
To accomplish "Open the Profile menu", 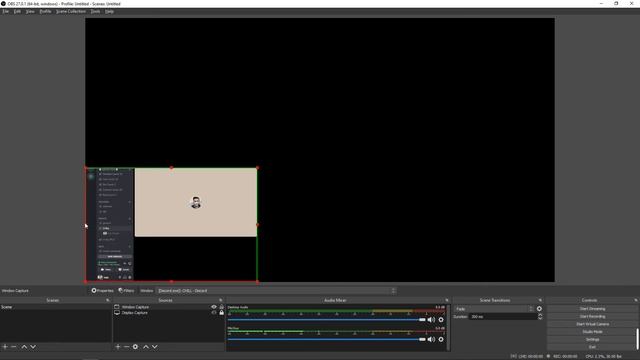I will [45, 11].
